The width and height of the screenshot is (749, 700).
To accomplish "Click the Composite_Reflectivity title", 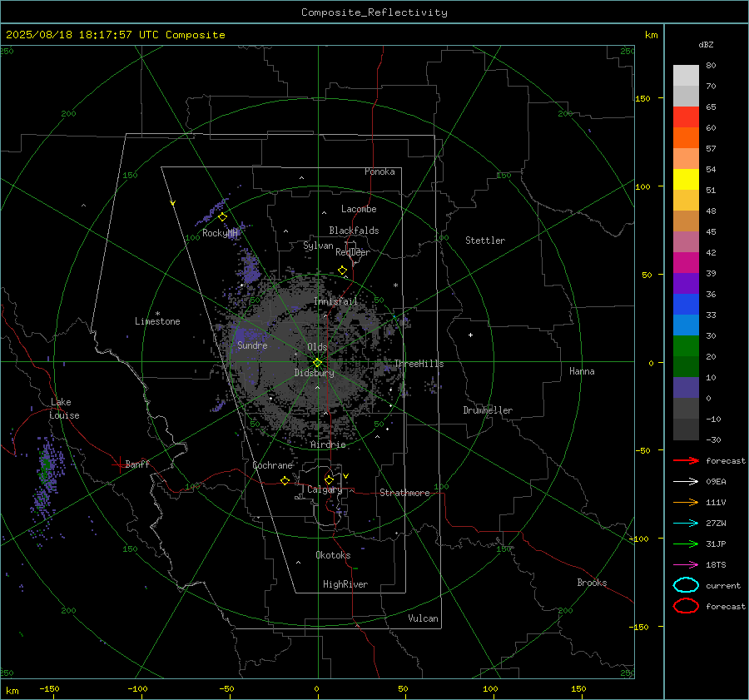I will coord(374,12).
